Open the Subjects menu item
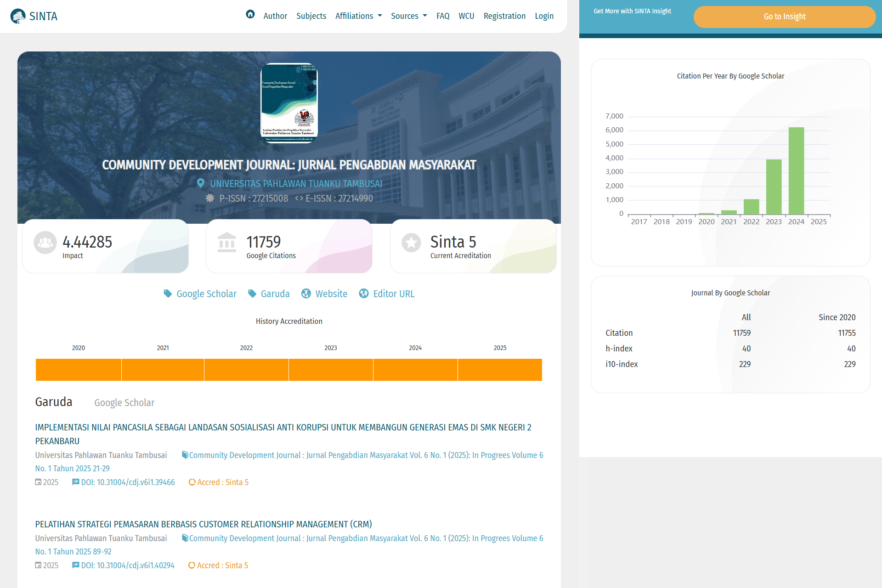882x588 pixels. click(x=311, y=16)
